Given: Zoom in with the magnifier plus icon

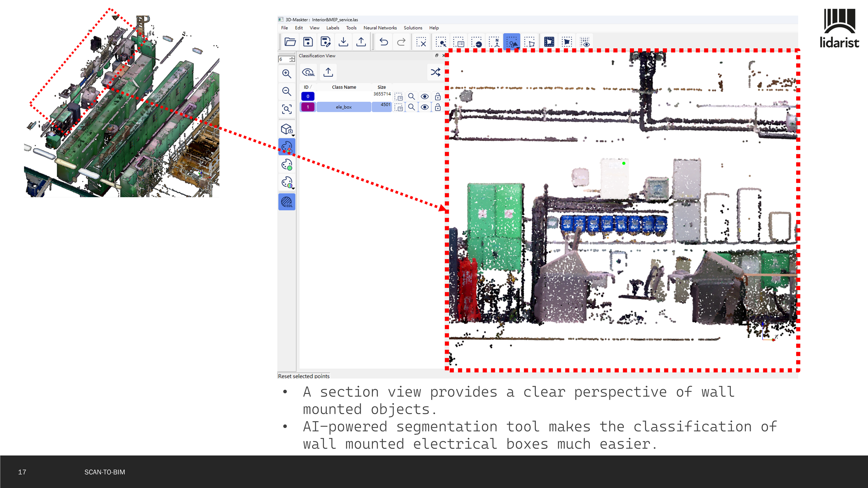Looking at the screenshot, I should pos(287,74).
